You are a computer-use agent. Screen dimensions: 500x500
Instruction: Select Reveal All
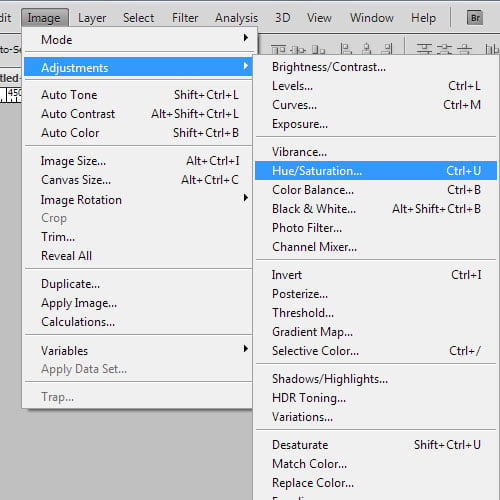click(138, 256)
